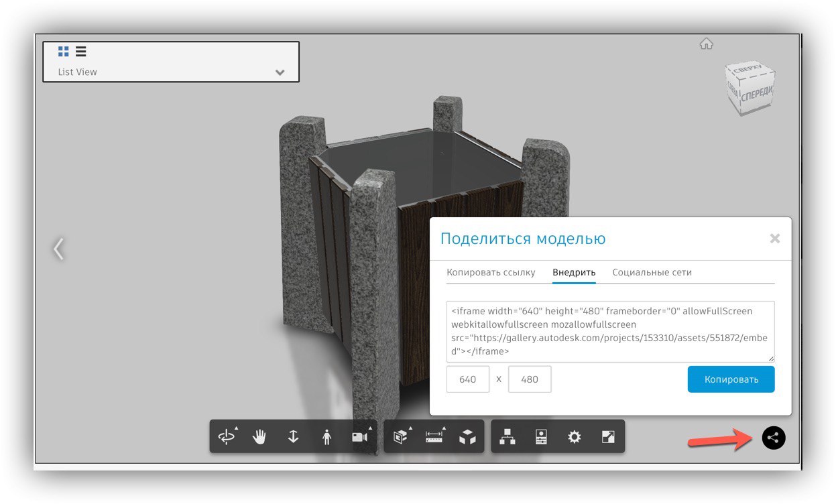
Task: Activate First Person walk tool
Action: 326,437
